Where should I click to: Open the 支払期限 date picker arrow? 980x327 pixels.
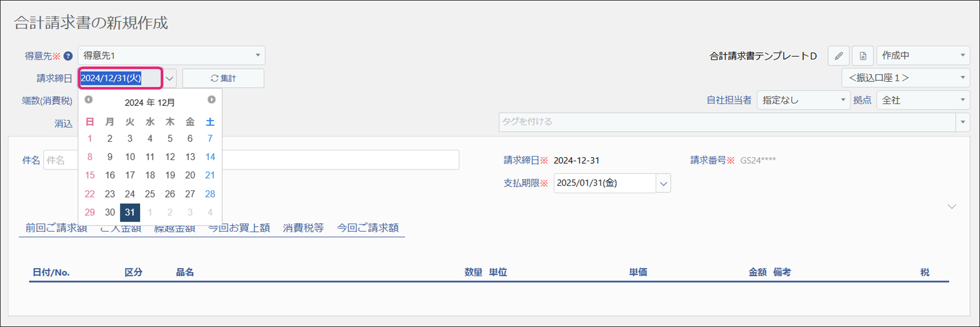pos(663,184)
